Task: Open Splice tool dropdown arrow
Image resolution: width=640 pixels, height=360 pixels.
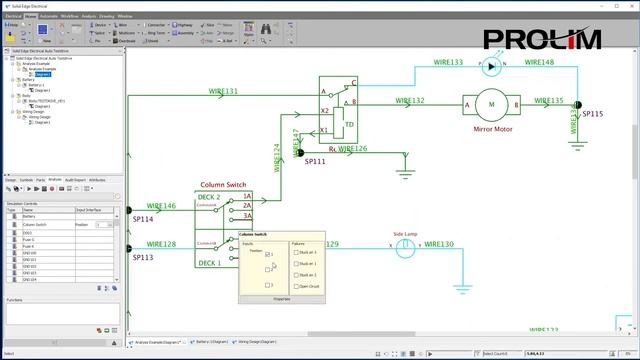Action: (x=109, y=33)
